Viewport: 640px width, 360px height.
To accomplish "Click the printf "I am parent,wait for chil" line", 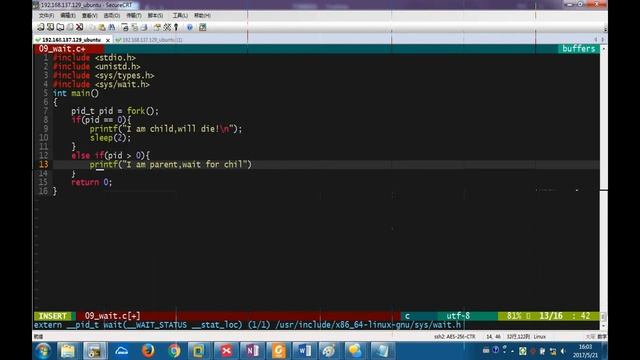I will [171, 164].
